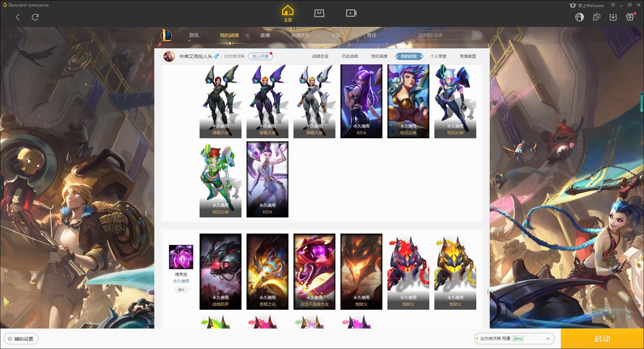Viewport: 644px width, 349px height.
Task: Open the 历史战绩 sub-tab
Action: tap(350, 56)
